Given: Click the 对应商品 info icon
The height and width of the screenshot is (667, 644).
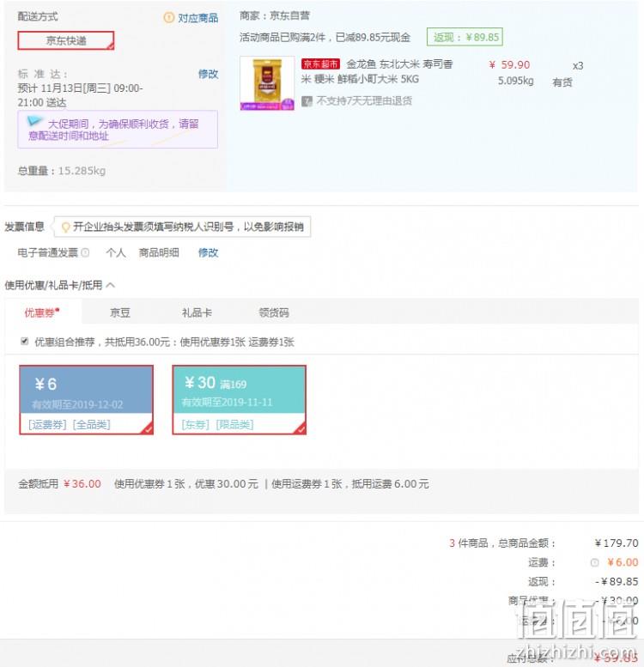Looking at the screenshot, I should pos(169,17).
